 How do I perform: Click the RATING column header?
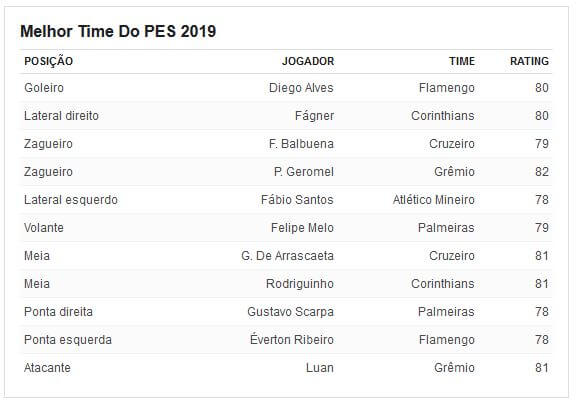(529, 61)
